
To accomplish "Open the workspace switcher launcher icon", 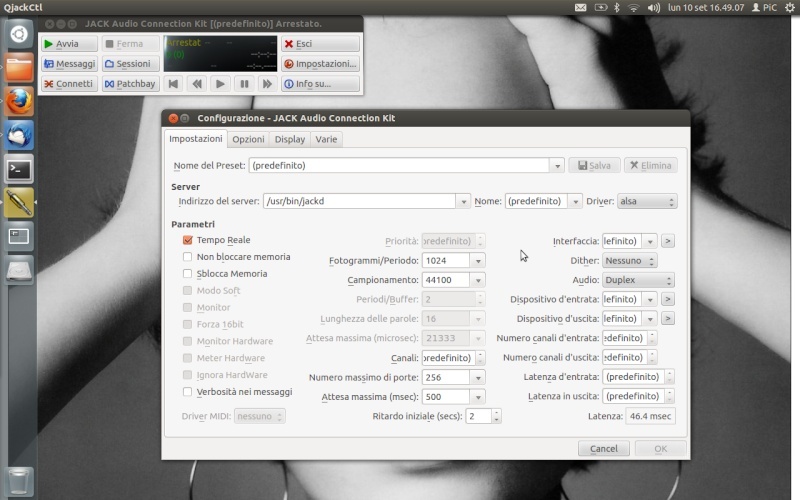I will [x=19, y=236].
